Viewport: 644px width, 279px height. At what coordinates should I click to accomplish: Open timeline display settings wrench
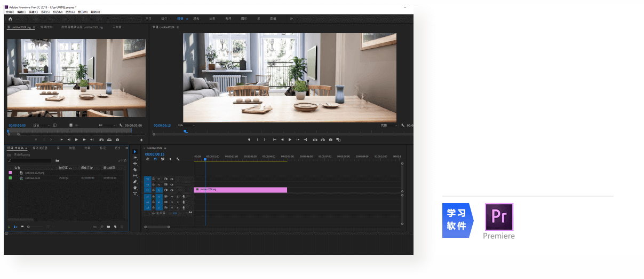[x=178, y=159]
